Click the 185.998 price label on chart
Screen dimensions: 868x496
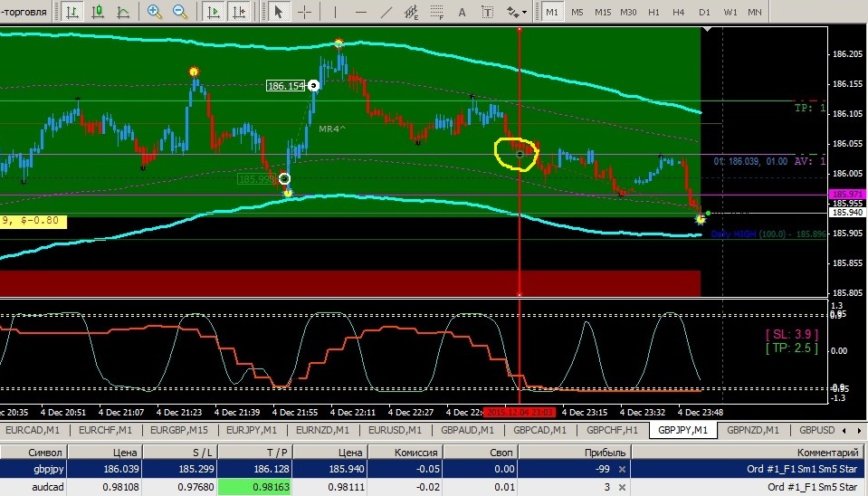pos(256,179)
